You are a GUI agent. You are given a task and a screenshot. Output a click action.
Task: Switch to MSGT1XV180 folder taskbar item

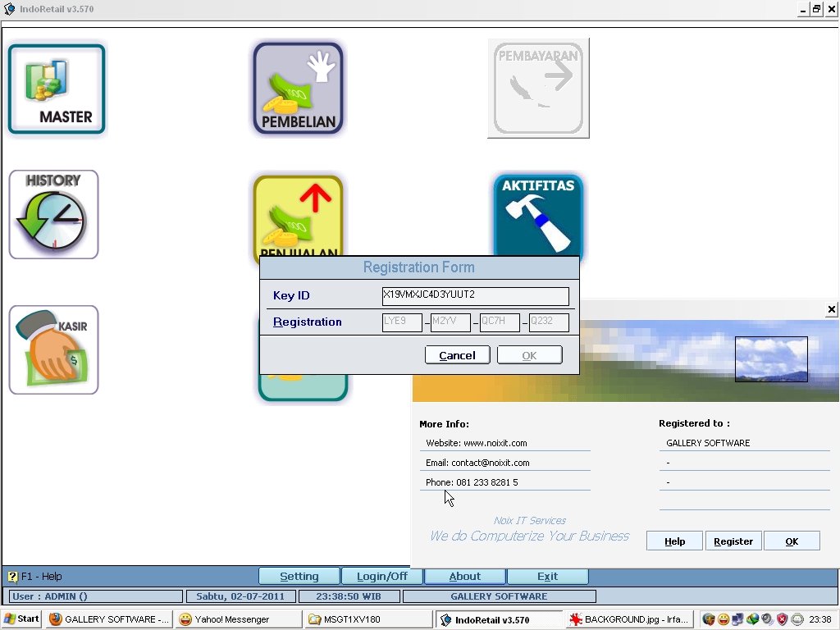(x=368, y=619)
